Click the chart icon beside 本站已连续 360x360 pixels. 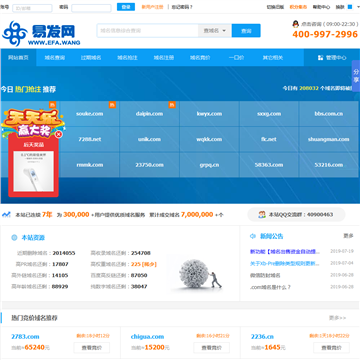pos(6,215)
